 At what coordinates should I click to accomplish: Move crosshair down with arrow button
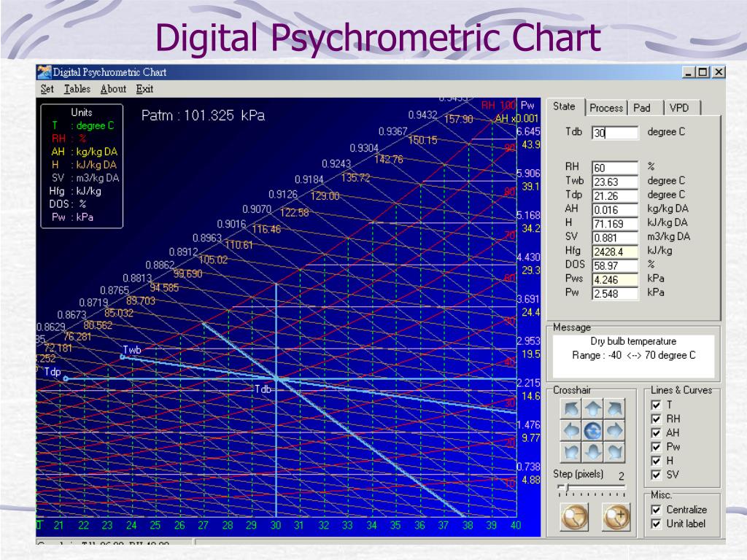[x=593, y=451]
